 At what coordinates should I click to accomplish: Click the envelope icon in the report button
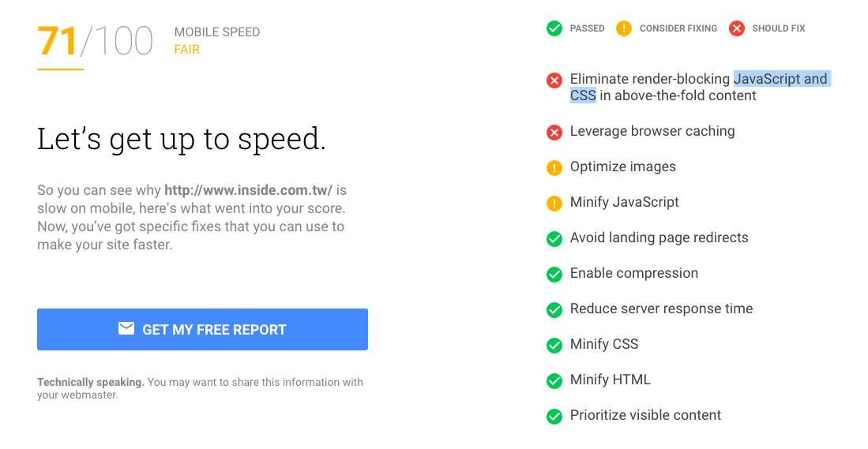tap(126, 329)
